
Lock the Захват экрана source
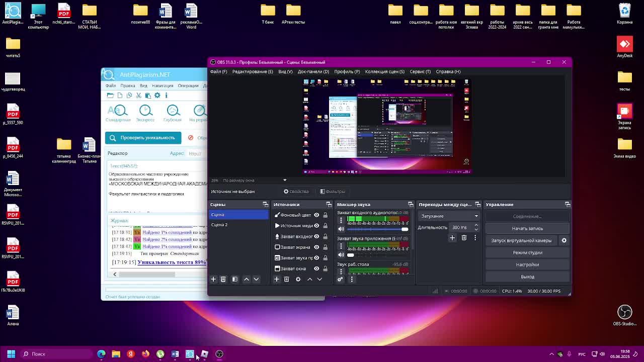pos(325,247)
